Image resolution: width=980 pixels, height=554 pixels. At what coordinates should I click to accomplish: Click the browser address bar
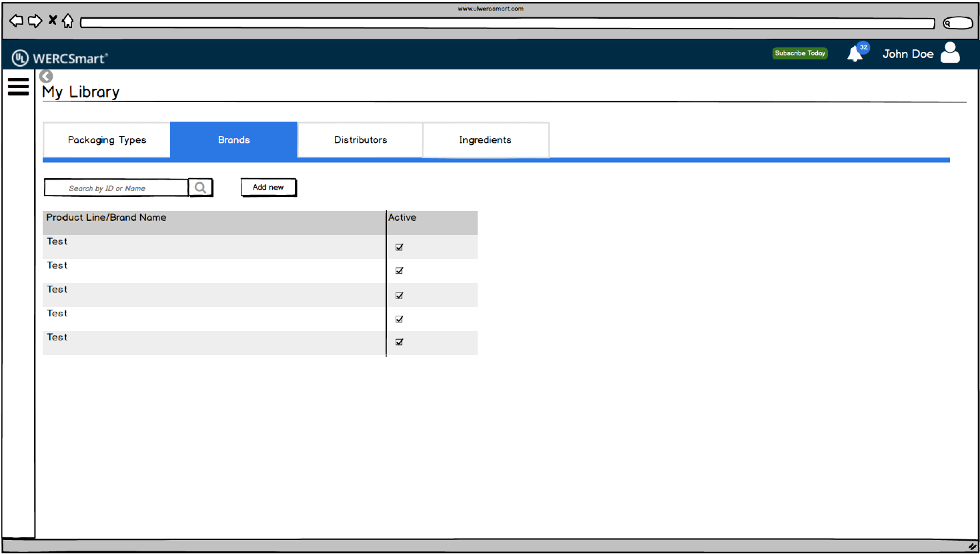[x=507, y=23]
